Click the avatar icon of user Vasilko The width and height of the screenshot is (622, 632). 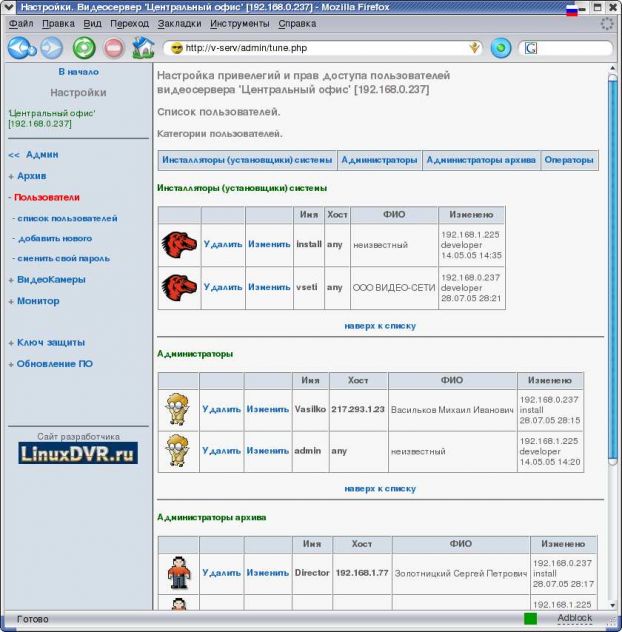177,409
